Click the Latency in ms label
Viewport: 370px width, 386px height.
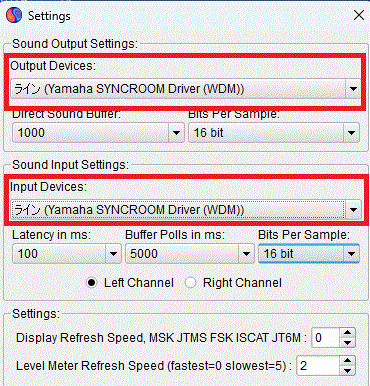tap(52, 235)
